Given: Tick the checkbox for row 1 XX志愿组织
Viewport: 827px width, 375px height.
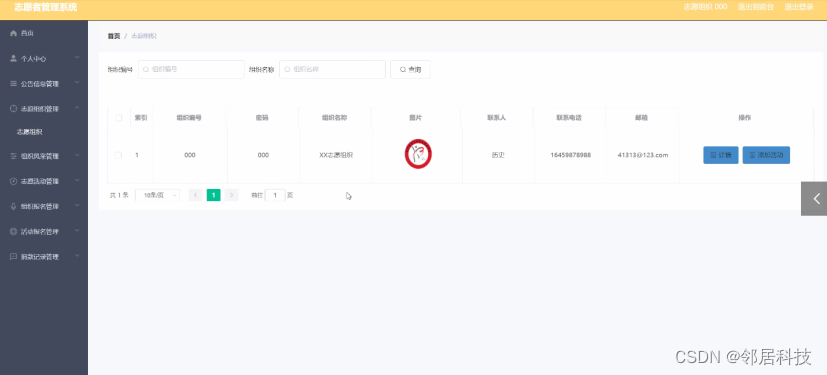Looking at the screenshot, I should tap(119, 155).
